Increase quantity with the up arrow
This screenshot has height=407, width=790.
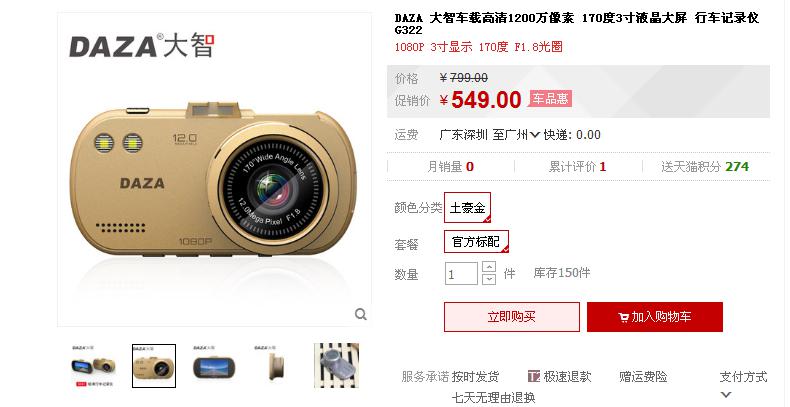click(x=489, y=267)
